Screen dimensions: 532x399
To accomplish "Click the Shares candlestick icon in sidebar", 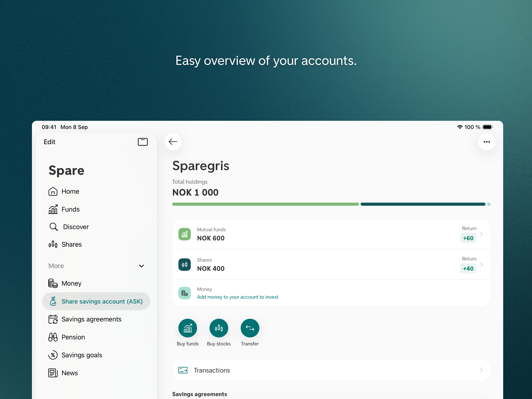I will [x=53, y=245].
